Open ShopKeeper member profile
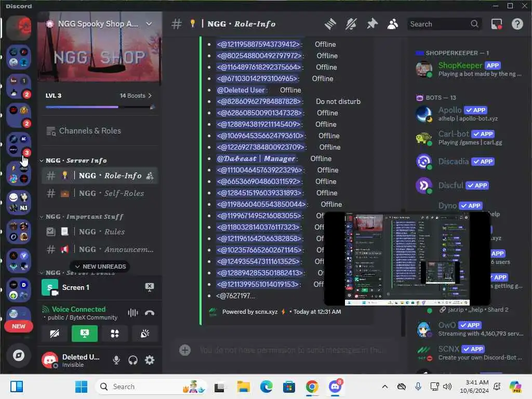Viewport: 532px width, 399px height. click(x=469, y=69)
